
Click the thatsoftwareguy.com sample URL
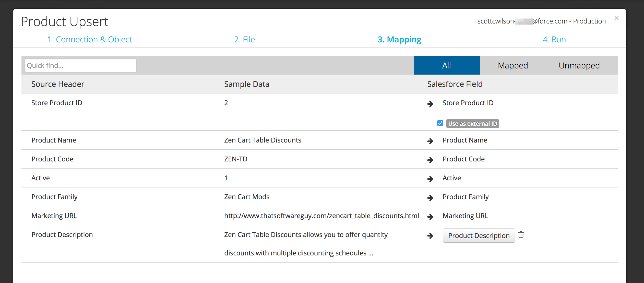[x=321, y=216]
